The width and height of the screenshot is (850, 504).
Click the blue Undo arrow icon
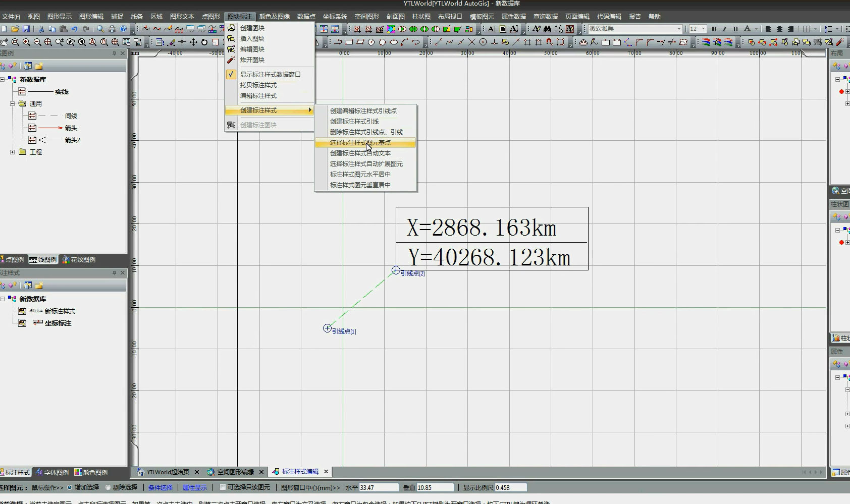75,29
